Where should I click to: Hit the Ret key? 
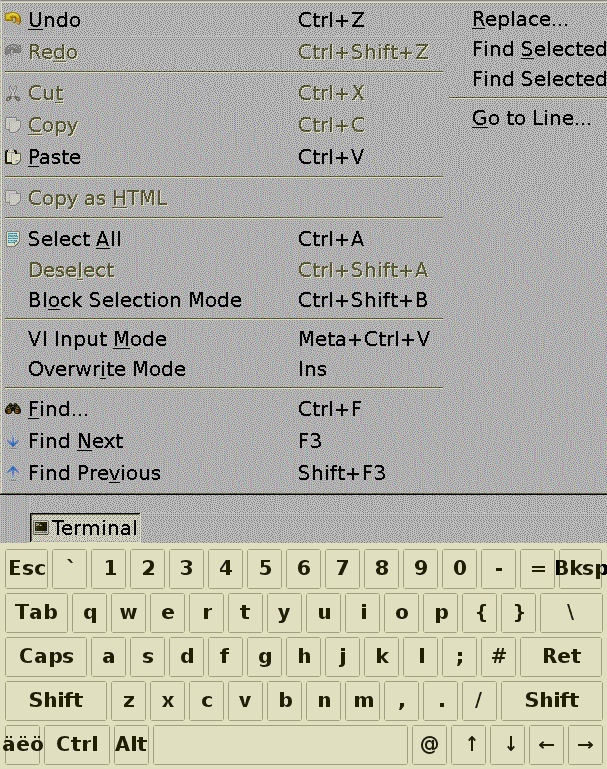coord(561,657)
